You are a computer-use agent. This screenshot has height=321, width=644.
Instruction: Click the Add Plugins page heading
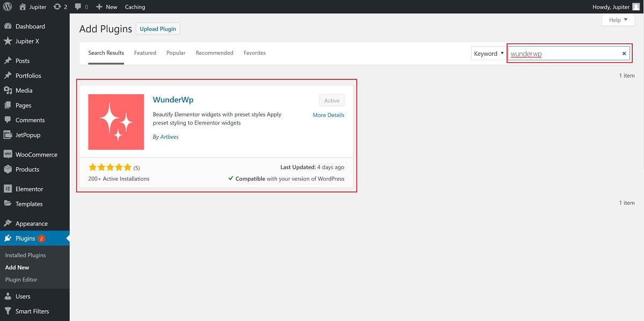click(x=106, y=29)
